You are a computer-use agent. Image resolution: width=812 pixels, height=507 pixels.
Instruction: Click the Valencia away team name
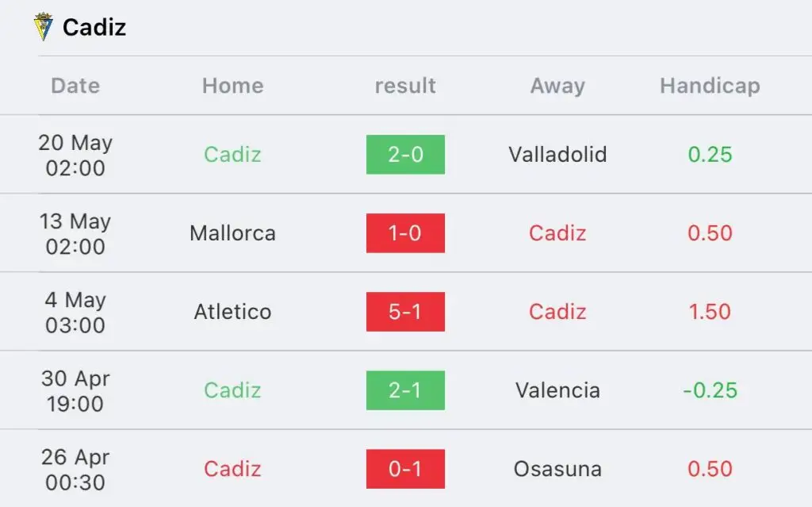[x=557, y=390]
